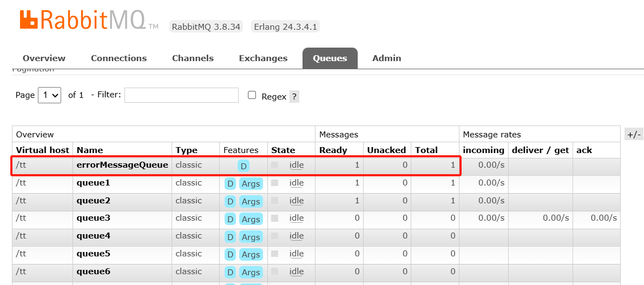Open the Page number dropdown
This screenshot has width=644, height=285.
point(49,95)
